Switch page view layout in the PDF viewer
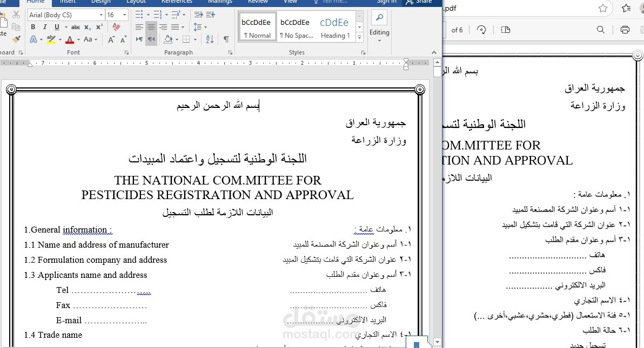 506,30
